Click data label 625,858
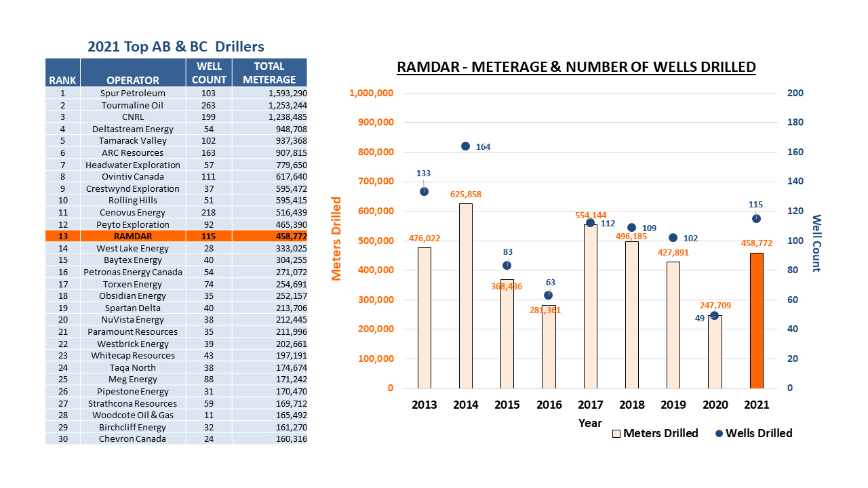 click(466, 195)
